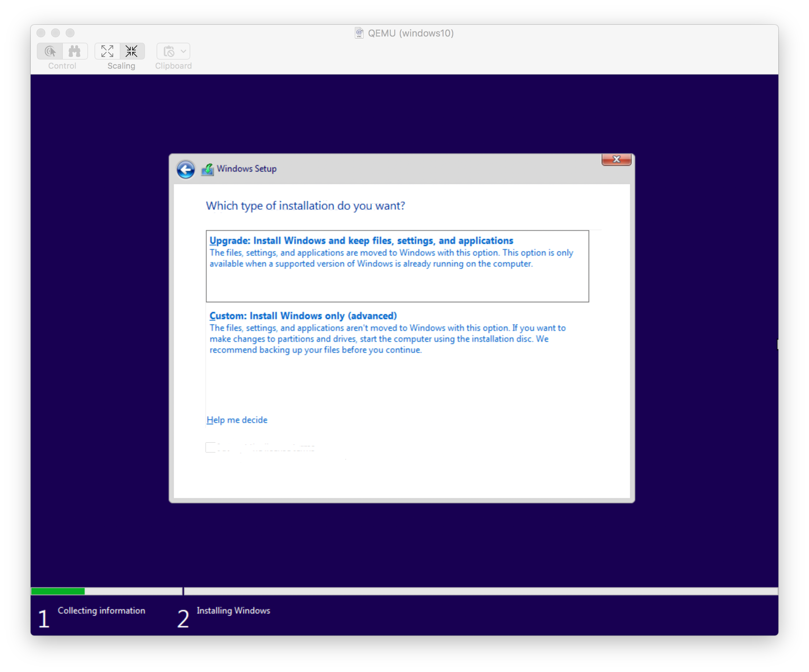Image resolution: width=809 pixels, height=672 pixels.
Task: Select step 2 Installing Windows
Action: [233, 611]
